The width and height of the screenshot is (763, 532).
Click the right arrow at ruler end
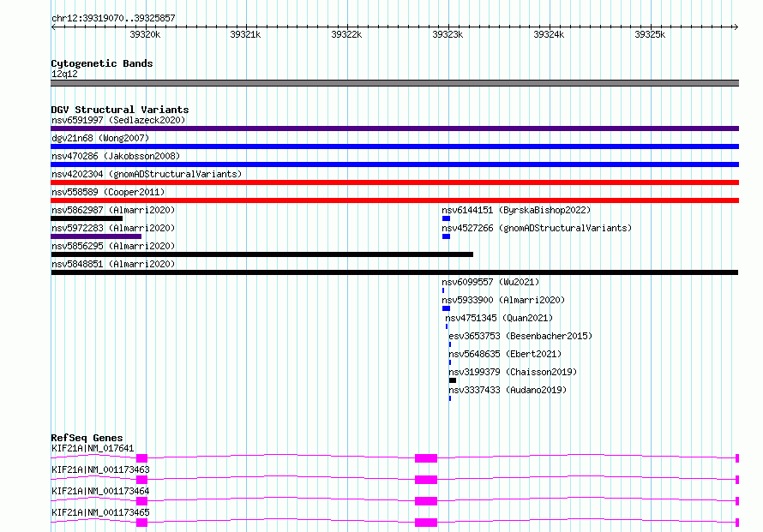coord(736,27)
